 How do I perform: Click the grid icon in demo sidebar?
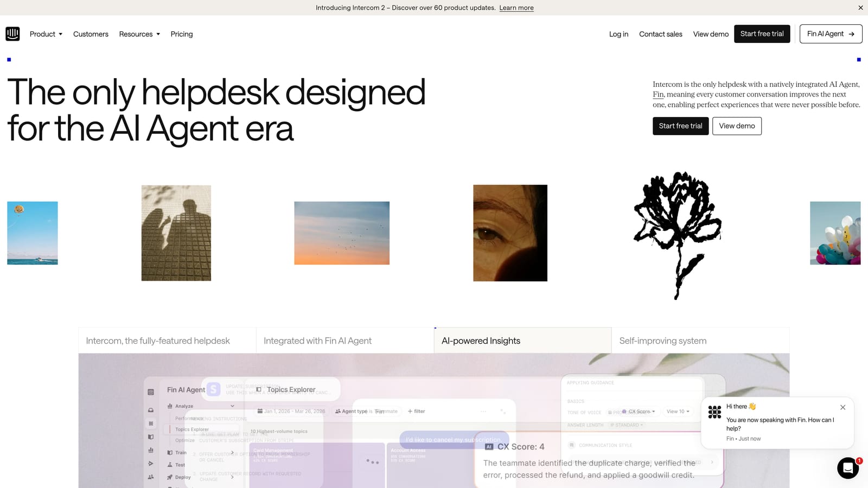click(x=151, y=423)
